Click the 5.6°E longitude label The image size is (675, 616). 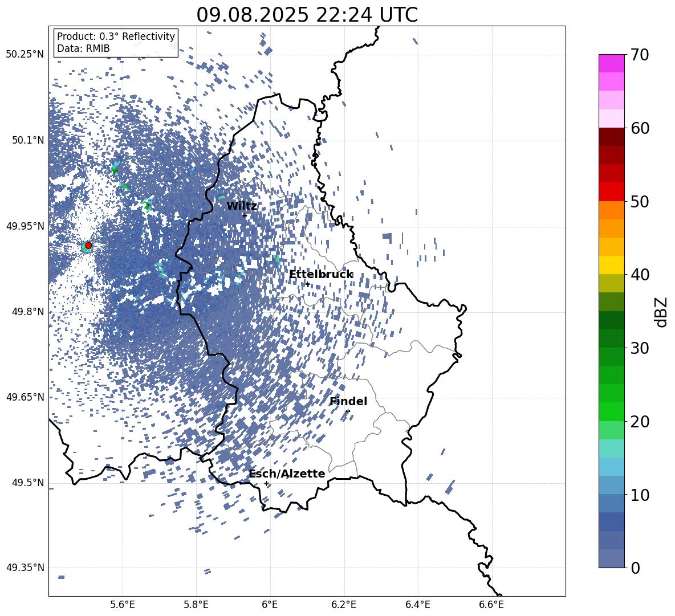point(123,605)
